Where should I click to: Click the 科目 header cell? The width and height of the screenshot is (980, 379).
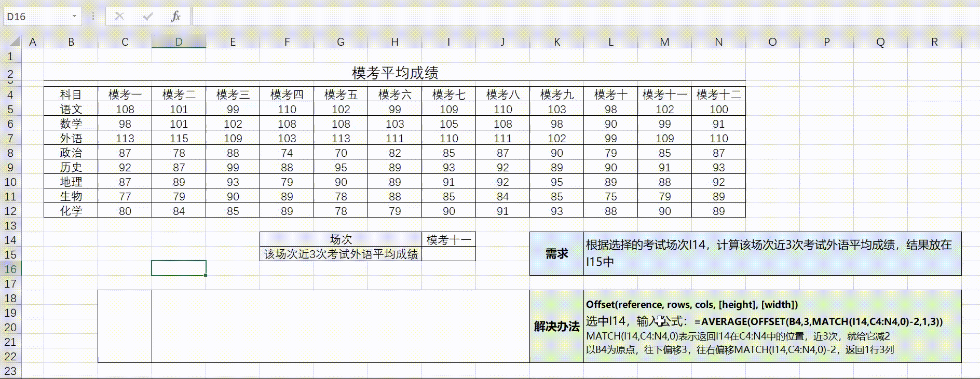[x=71, y=94]
